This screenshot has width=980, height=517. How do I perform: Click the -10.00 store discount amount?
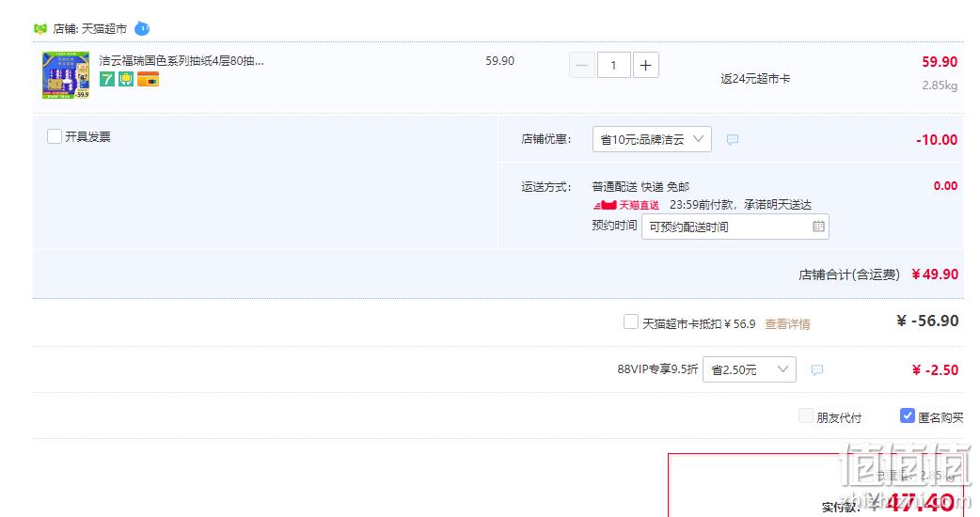tap(937, 140)
